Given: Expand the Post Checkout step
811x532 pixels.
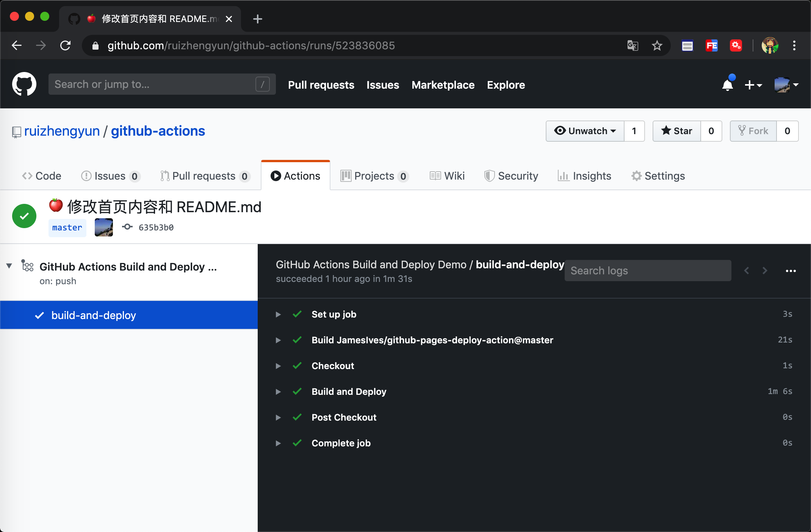Looking at the screenshot, I should click(278, 418).
